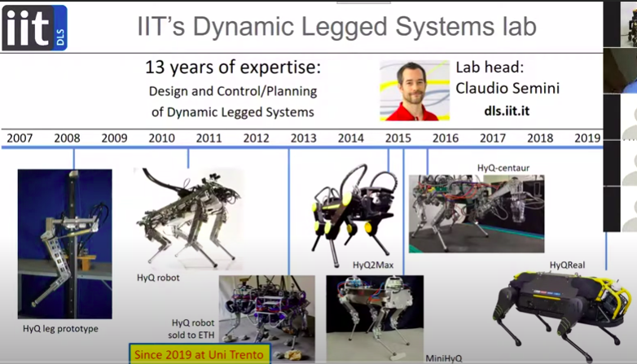Select the "HyQ leg prototype" caption

60,329
